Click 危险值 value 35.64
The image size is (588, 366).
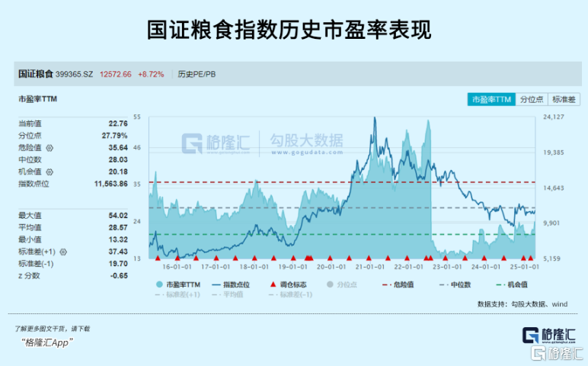click(x=118, y=147)
